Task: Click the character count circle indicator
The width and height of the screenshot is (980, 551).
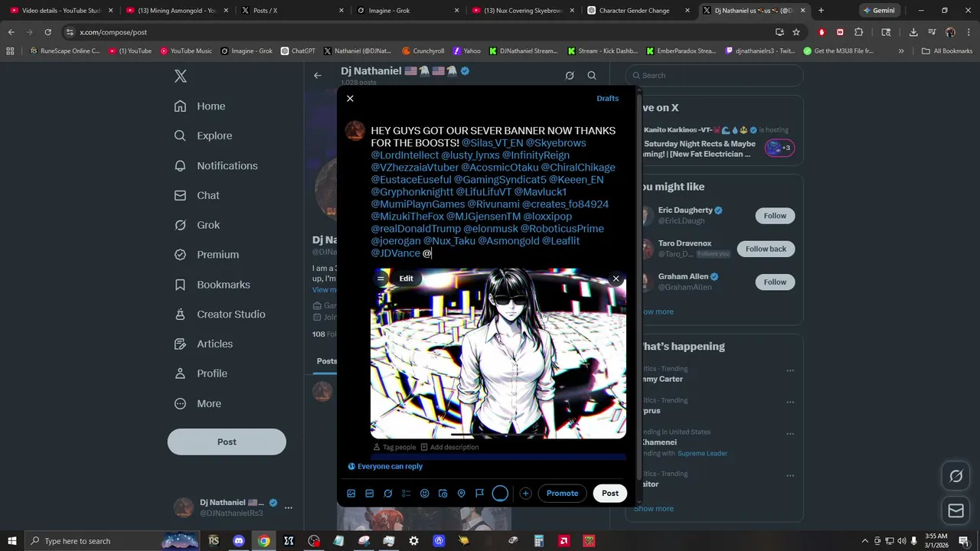Action: pyautogui.click(x=500, y=494)
